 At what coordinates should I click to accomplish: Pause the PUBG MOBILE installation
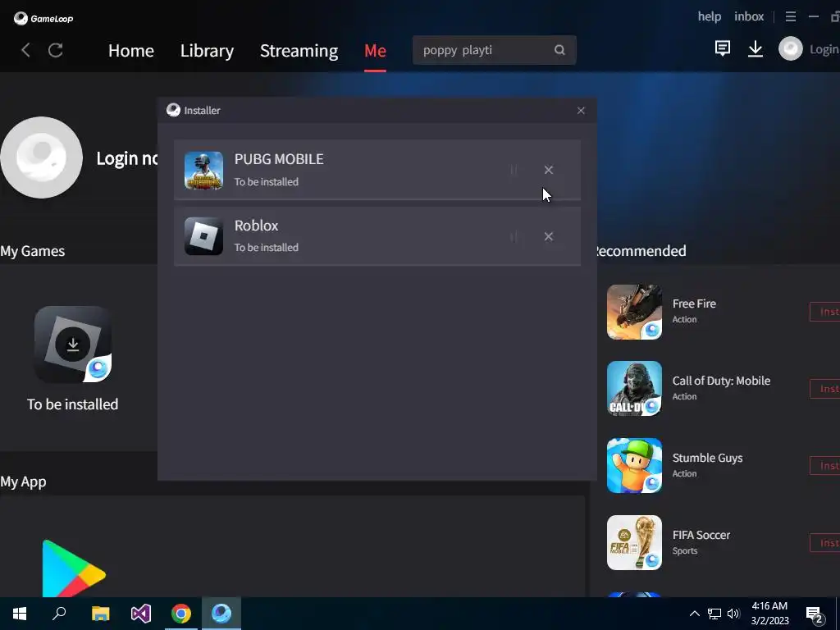(514, 170)
